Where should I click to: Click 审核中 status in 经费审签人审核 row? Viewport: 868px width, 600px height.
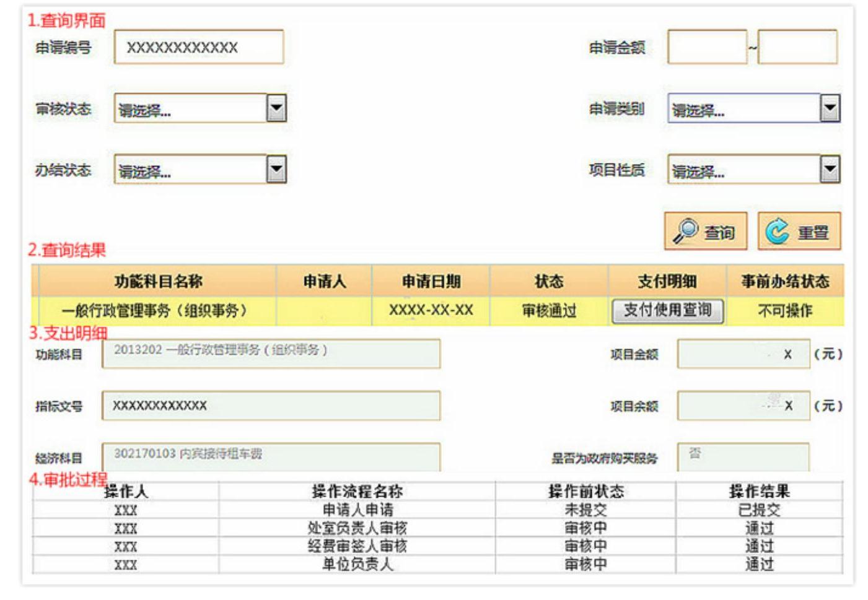coord(586,546)
